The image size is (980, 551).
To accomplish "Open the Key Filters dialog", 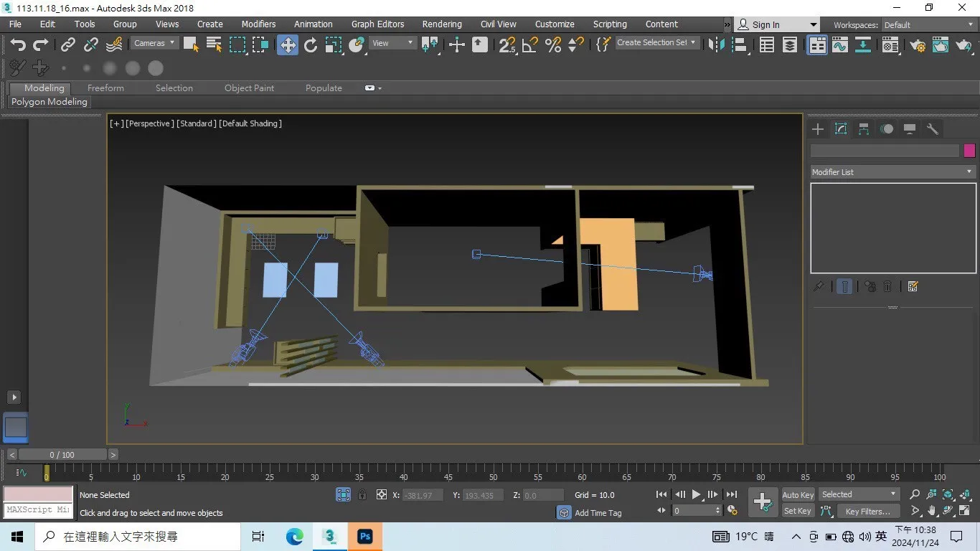I will 867,512.
